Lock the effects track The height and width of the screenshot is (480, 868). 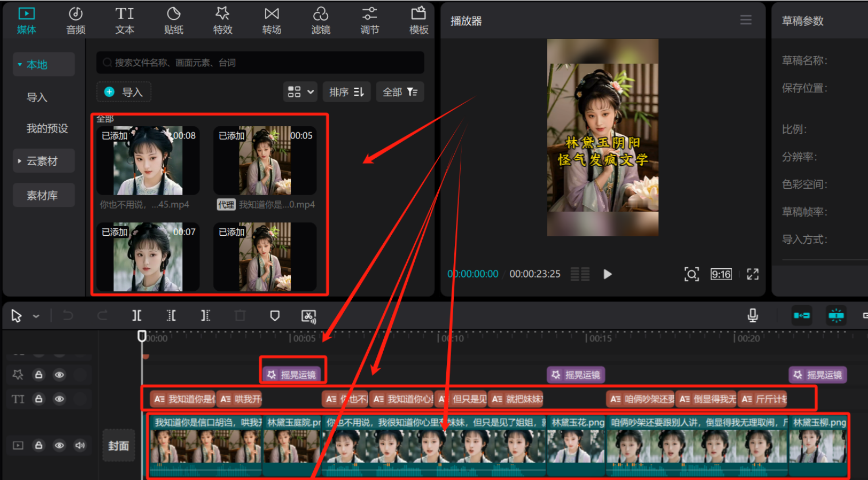(38, 375)
